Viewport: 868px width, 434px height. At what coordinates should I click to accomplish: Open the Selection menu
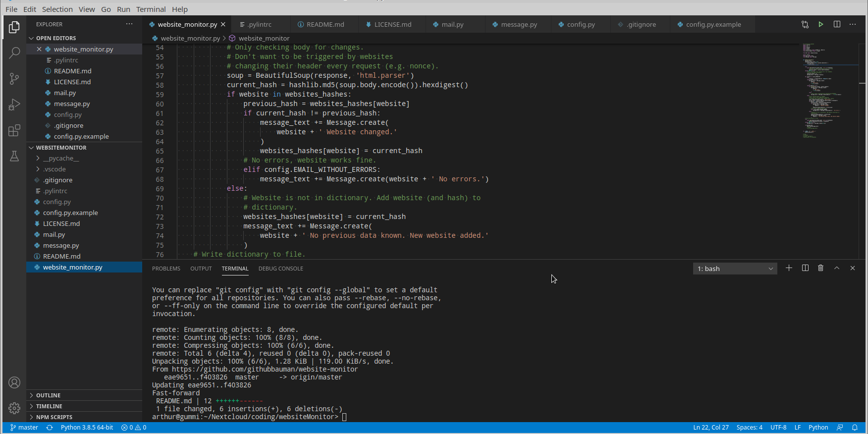point(57,9)
